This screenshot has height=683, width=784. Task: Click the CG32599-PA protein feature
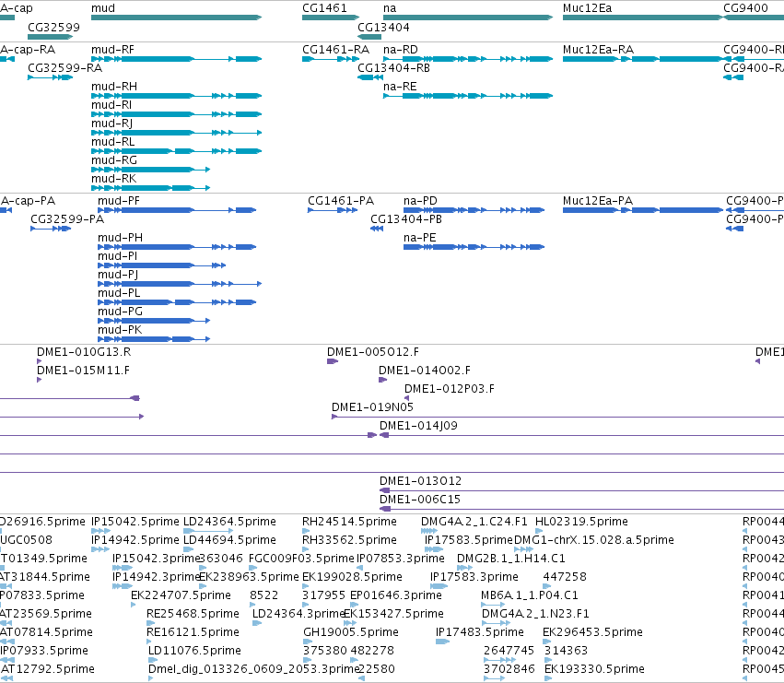[x=51, y=229]
